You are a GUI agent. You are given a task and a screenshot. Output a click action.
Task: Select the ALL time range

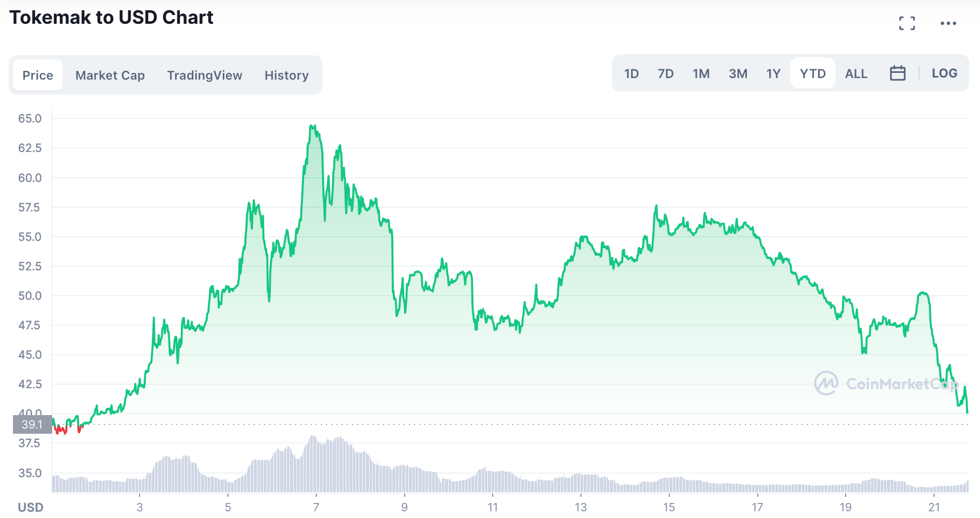click(x=856, y=73)
